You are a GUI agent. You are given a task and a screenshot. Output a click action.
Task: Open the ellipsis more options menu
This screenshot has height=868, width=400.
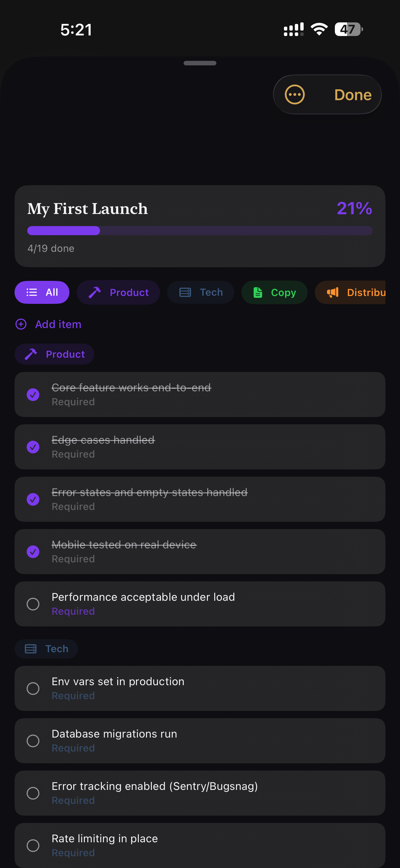295,95
